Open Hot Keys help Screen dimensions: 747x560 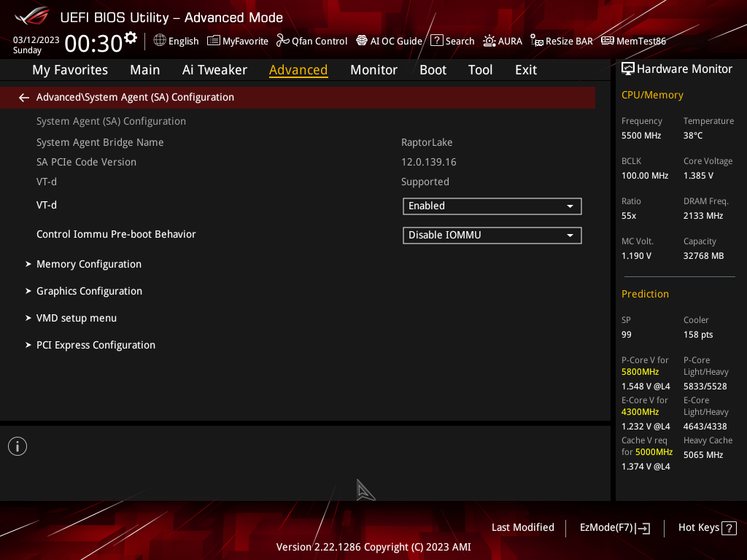(707, 528)
